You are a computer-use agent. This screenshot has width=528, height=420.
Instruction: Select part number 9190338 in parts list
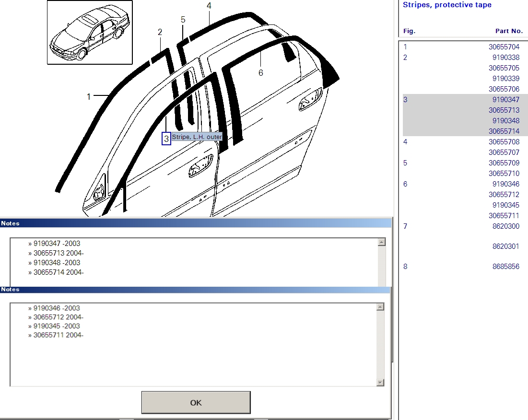click(505, 58)
